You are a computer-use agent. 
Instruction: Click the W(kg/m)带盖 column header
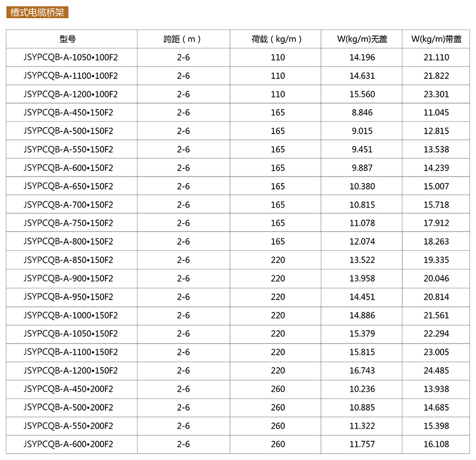[x=436, y=39]
